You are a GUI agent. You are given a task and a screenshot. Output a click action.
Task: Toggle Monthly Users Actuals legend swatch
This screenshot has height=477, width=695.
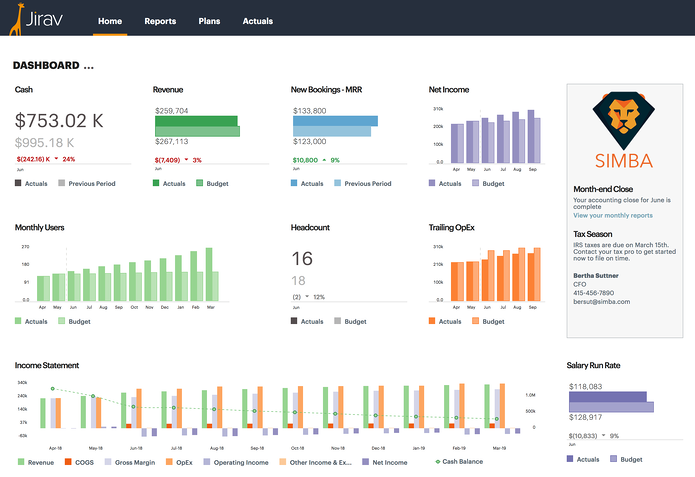(x=18, y=321)
